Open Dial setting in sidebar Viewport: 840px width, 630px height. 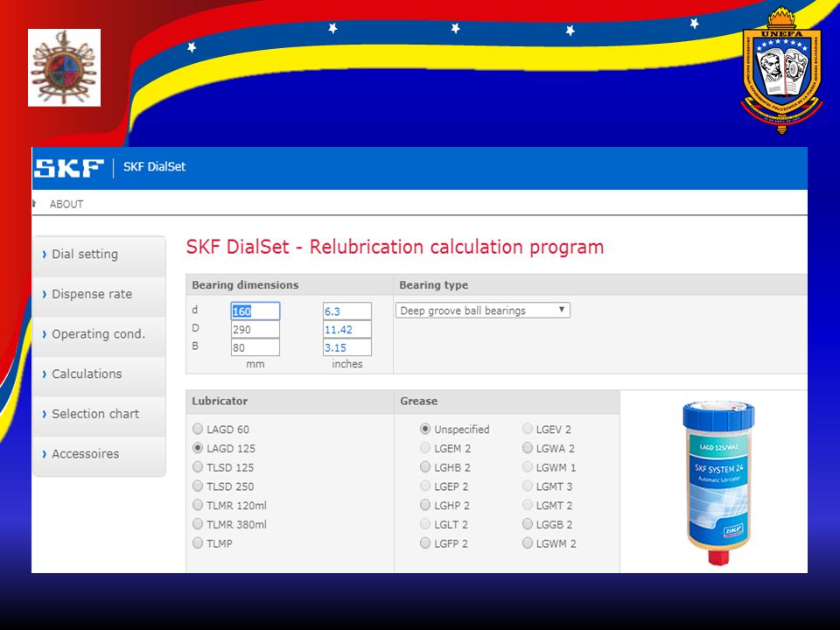[x=99, y=255]
